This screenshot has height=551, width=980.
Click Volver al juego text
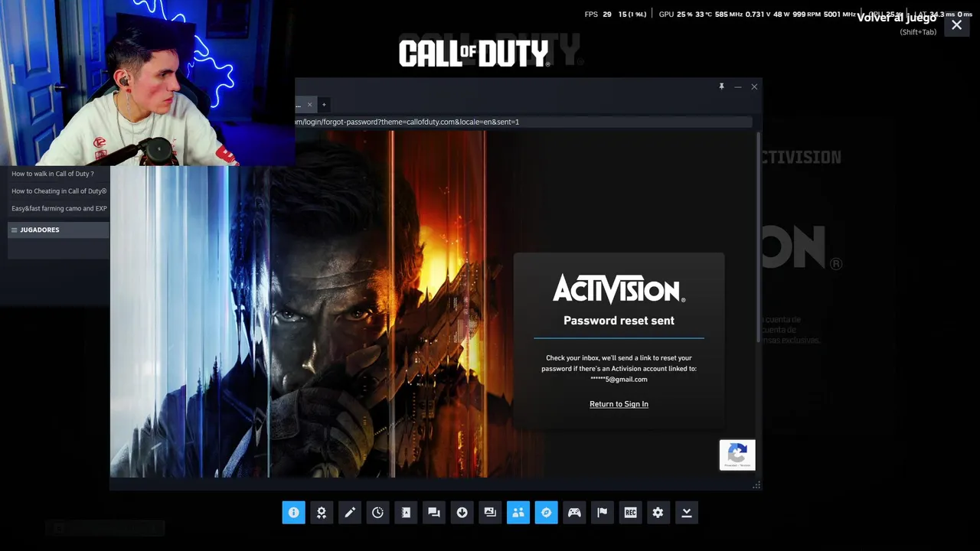[897, 18]
